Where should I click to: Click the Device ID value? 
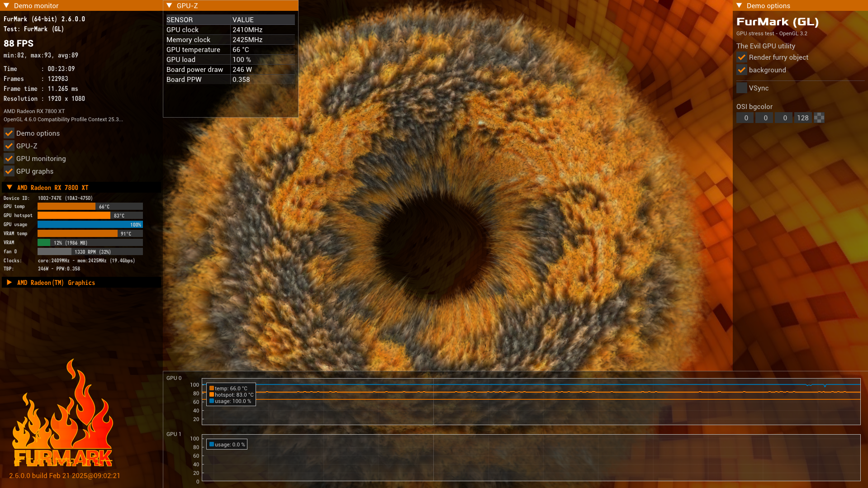click(x=65, y=198)
